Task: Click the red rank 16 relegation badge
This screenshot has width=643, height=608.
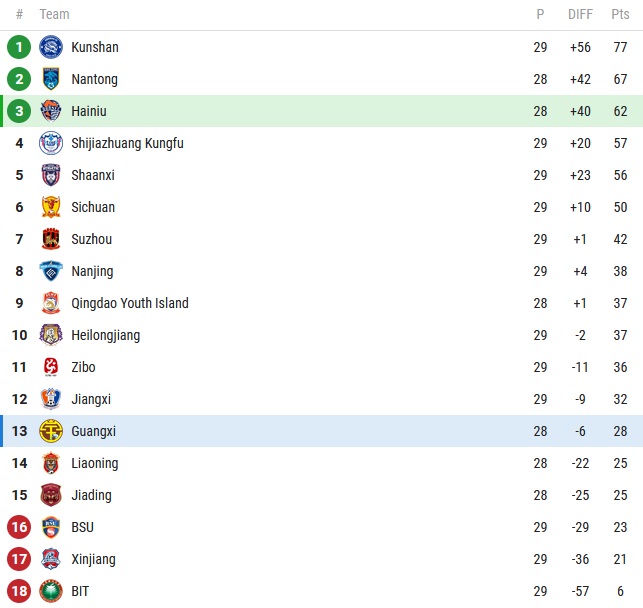Action: (19, 527)
